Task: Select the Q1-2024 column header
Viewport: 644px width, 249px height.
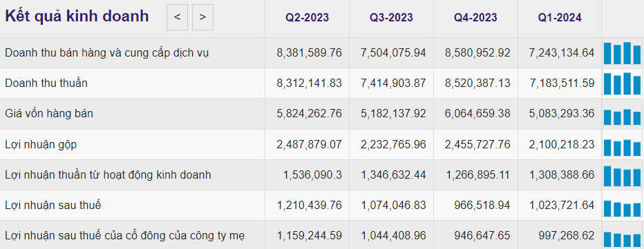Action: [560, 18]
